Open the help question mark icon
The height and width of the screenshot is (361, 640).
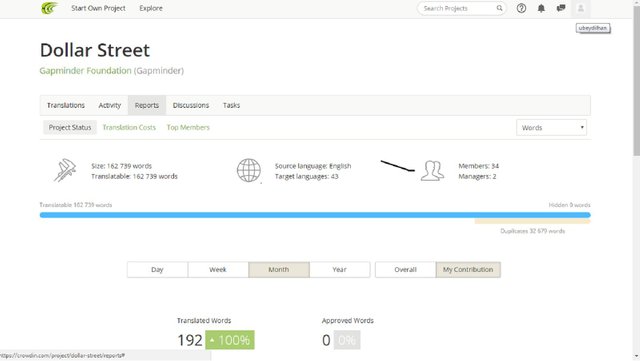(521, 8)
